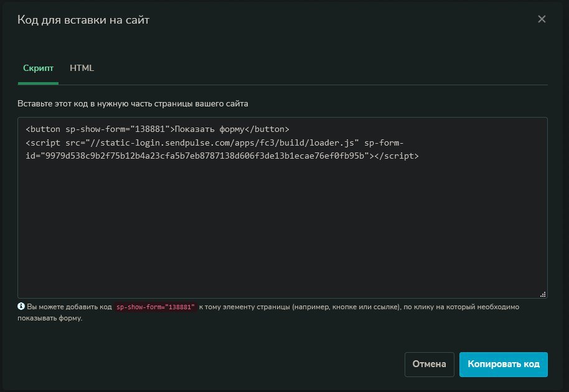This screenshot has height=392, width=569.
Task: Click the hint ending показывать форму
Action: (x=50, y=319)
